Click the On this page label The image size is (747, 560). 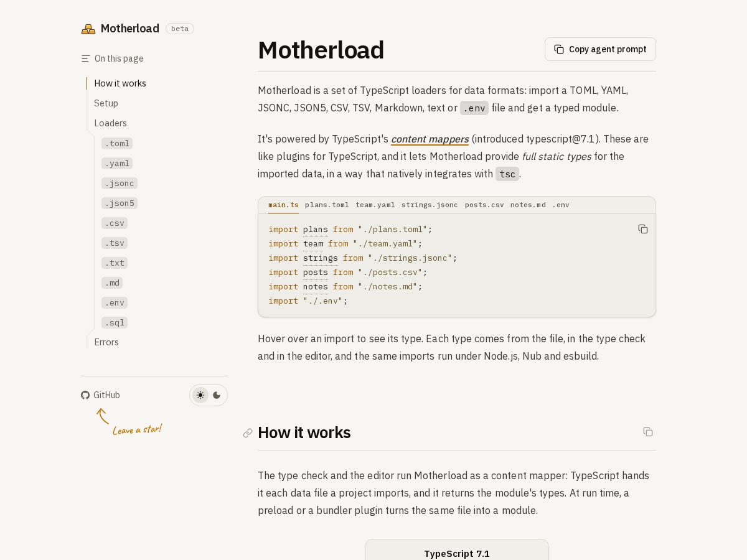[119, 58]
